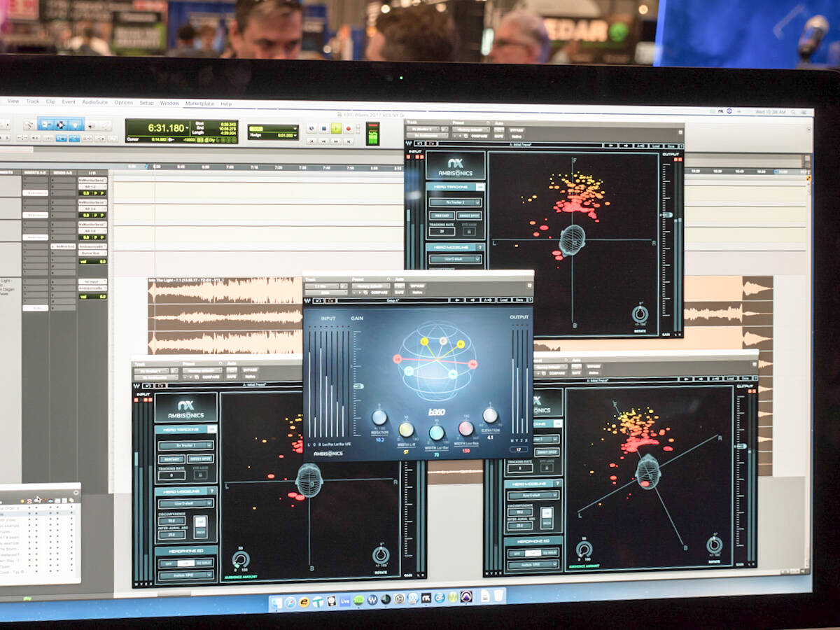Click the cyan WIDTH Lsr-Rsr knob in B360
Image resolution: width=840 pixels, height=630 pixels.
tap(436, 432)
